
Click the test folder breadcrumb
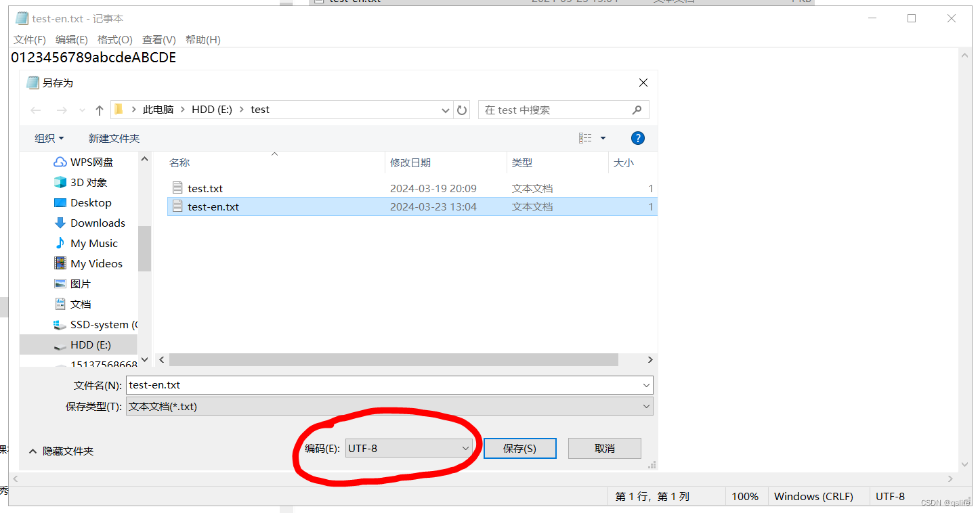(x=260, y=110)
